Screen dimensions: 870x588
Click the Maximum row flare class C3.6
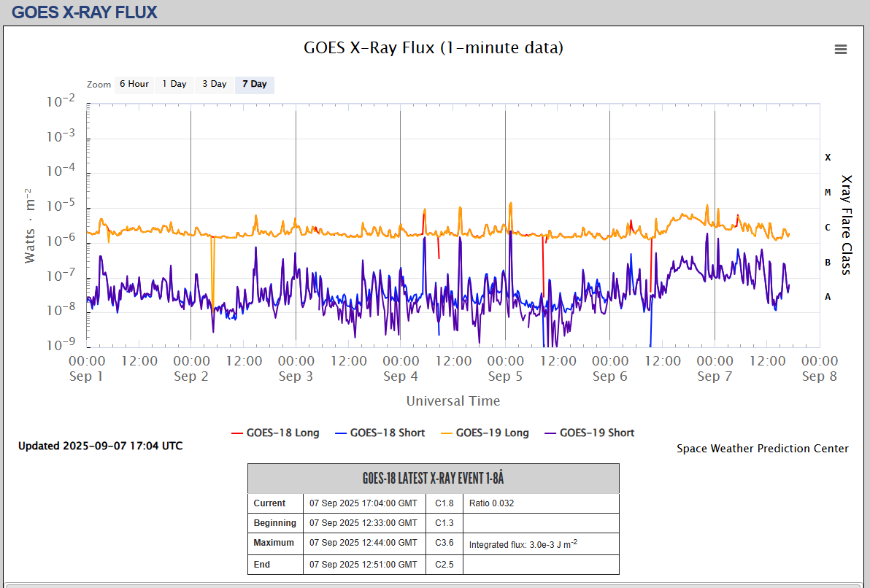444,543
